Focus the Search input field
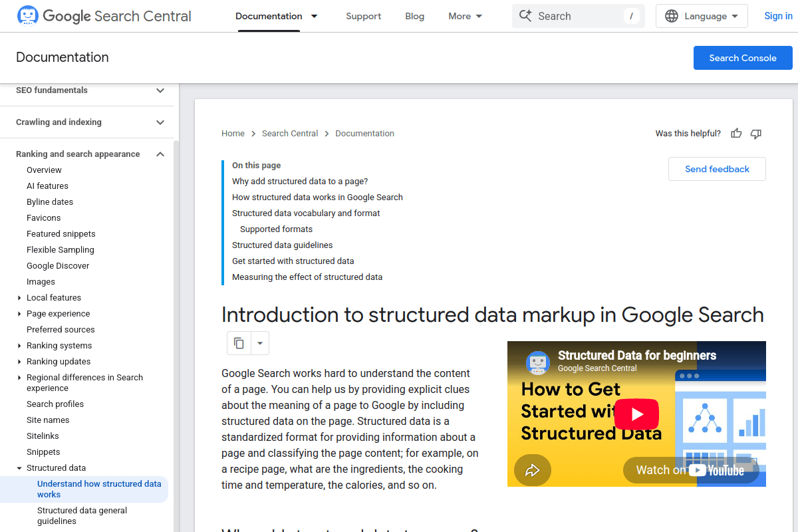The image size is (798, 532). pos(579,16)
